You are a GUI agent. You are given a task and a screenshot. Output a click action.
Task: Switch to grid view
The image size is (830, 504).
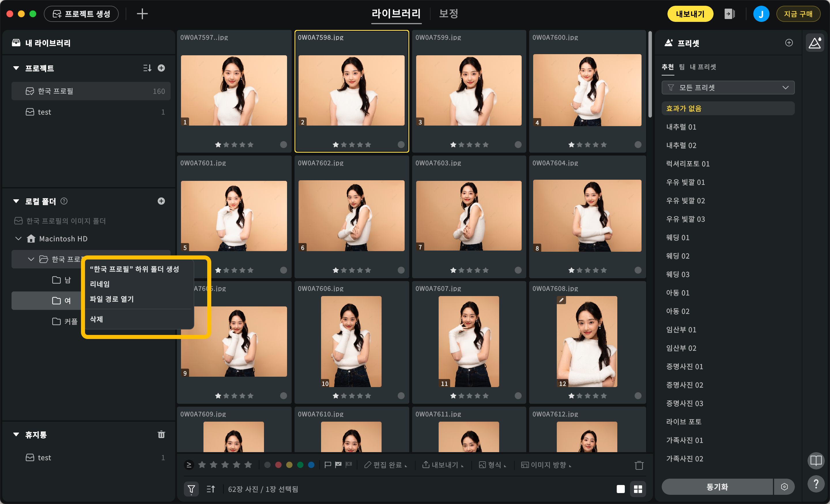click(638, 489)
